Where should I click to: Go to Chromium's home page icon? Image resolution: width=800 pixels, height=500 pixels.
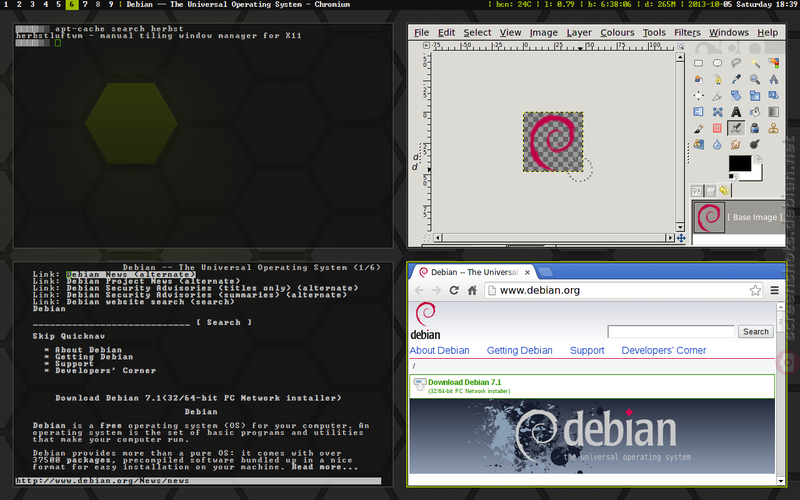point(472,290)
